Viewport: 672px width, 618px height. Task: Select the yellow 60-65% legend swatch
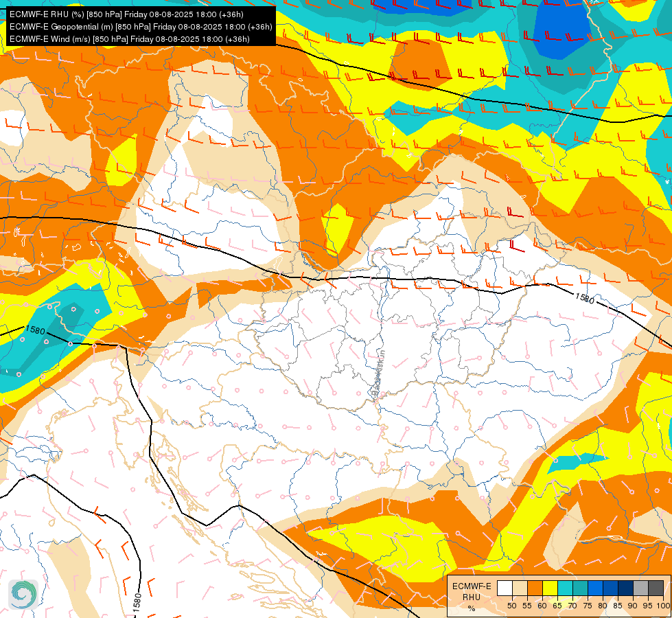coord(550,588)
